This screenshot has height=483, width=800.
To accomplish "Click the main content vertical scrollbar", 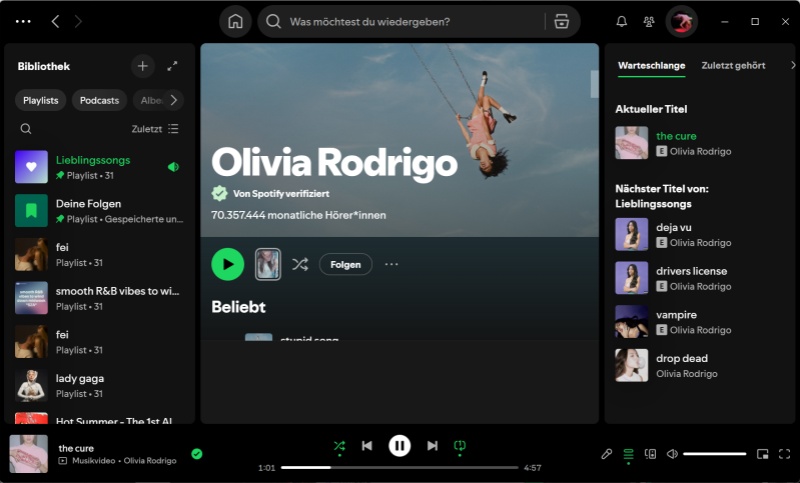I will pyautogui.click(x=594, y=84).
